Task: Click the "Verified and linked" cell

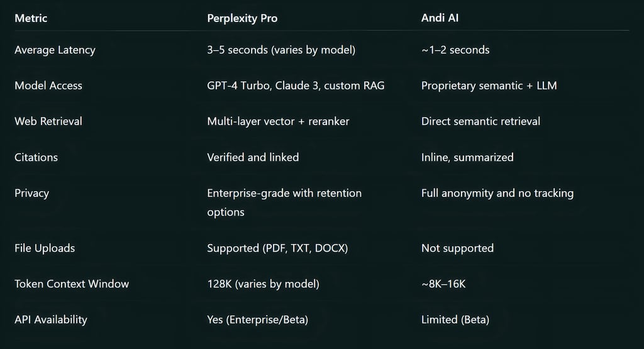Action: coord(253,157)
